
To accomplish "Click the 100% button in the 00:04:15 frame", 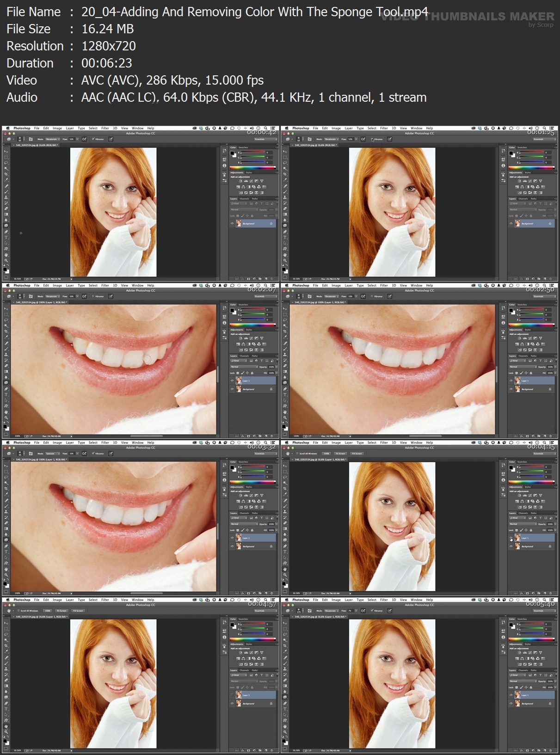I will tap(326, 454).
